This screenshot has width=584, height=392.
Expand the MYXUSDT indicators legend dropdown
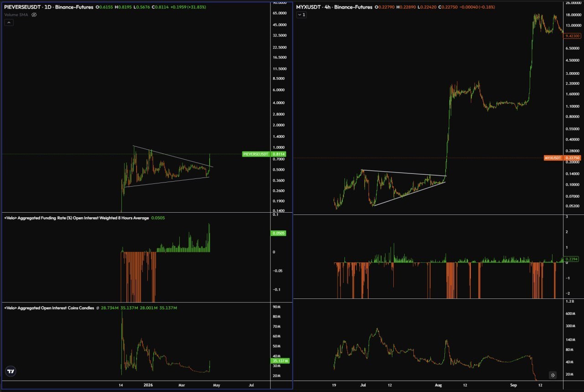pos(302,15)
